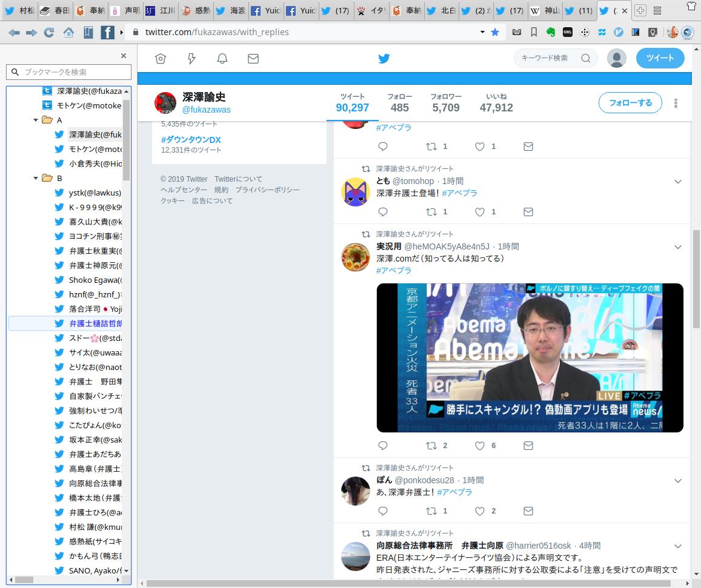Like the tomohop tweet
The width and height of the screenshot is (701, 588).
480,212
